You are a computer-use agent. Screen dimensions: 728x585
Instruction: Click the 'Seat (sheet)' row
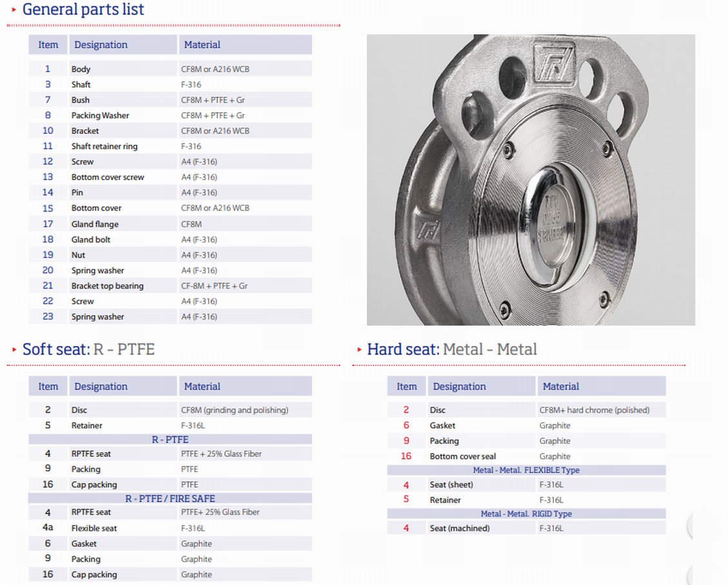[x=527, y=484]
